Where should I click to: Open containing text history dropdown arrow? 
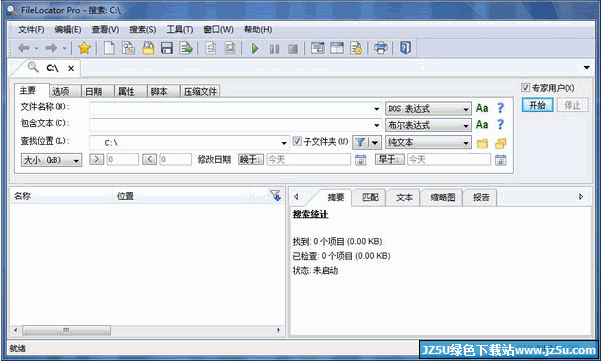tap(377, 126)
